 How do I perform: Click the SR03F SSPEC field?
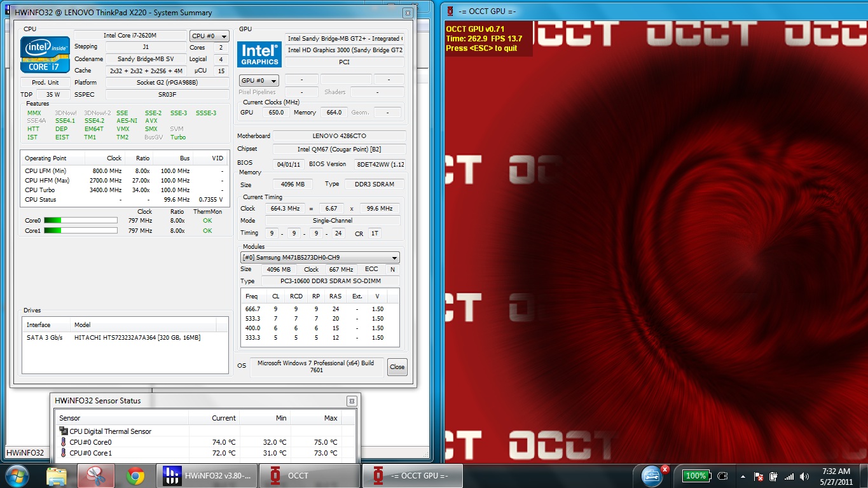167,94
